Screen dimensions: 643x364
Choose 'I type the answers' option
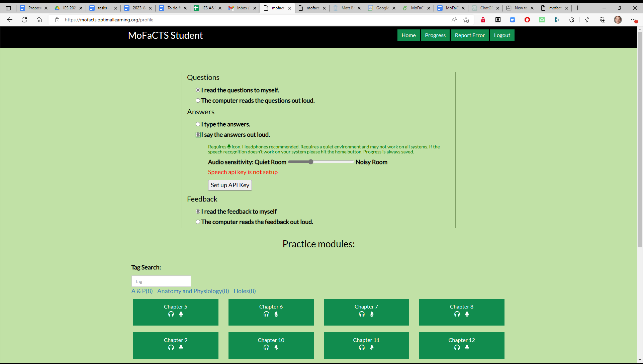[x=198, y=124]
